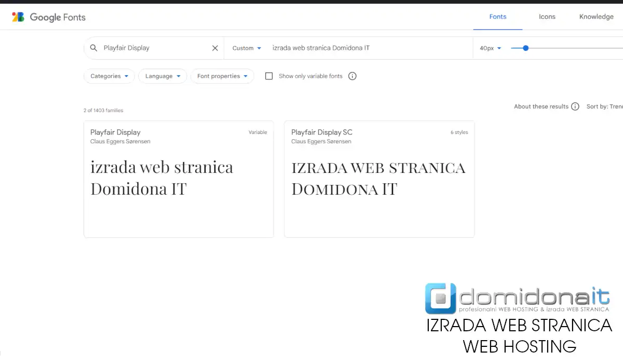This screenshot has height=364, width=623.
Task: Click the '2 of 1403 families' text
Action: tap(103, 110)
